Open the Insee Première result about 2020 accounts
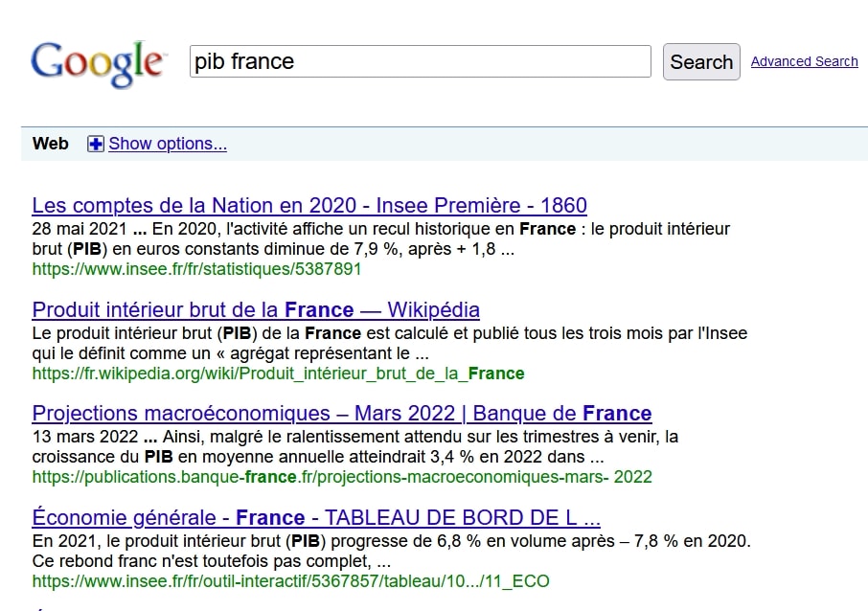This screenshot has height=611, width=868. [308, 205]
